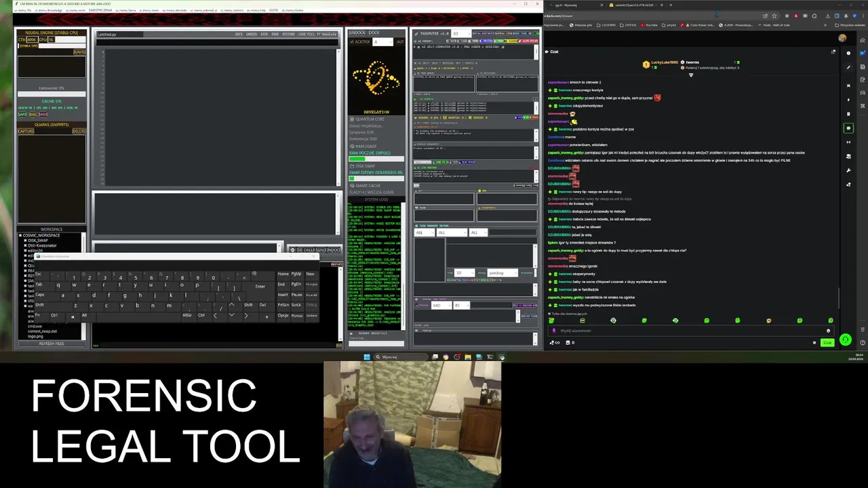Select logo.png in workspace tree
The width and height of the screenshot is (868, 488).
[35, 336]
